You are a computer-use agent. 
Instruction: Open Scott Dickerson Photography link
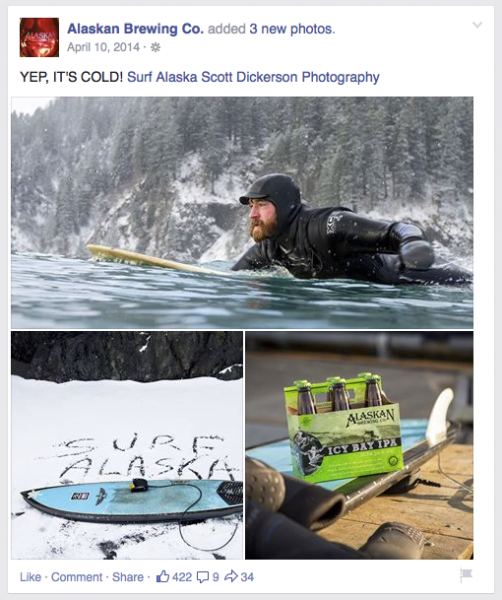point(290,77)
